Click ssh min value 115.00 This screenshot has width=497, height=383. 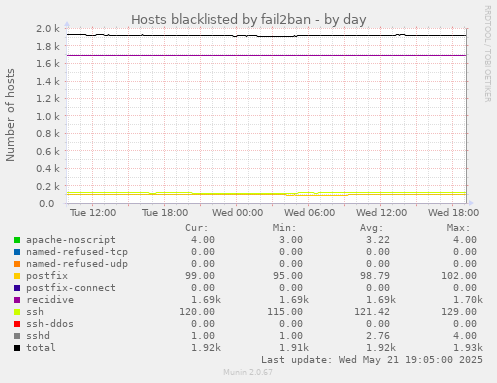coord(285,312)
